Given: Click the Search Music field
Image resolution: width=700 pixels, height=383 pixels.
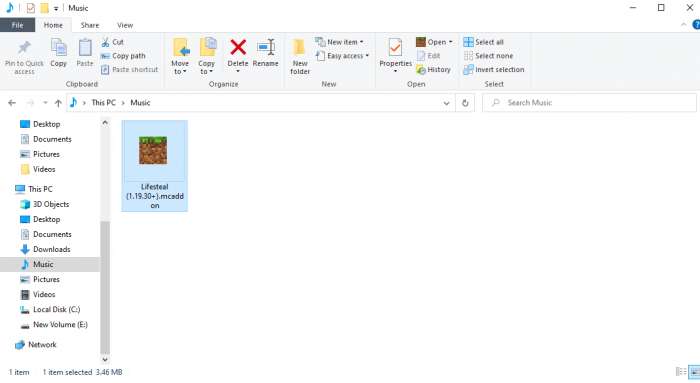Looking at the screenshot, I should pyautogui.click(x=589, y=103).
